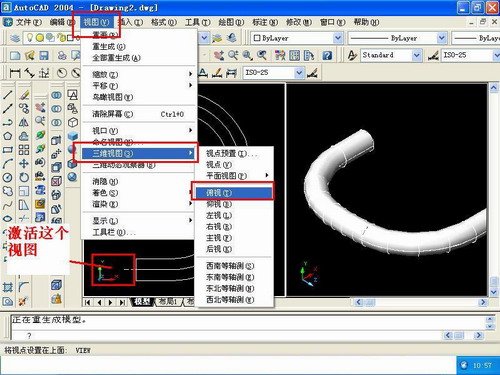This screenshot has width=500, height=375.
Task: Click the vertical scrollbar down arrow
Action: point(494,292)
